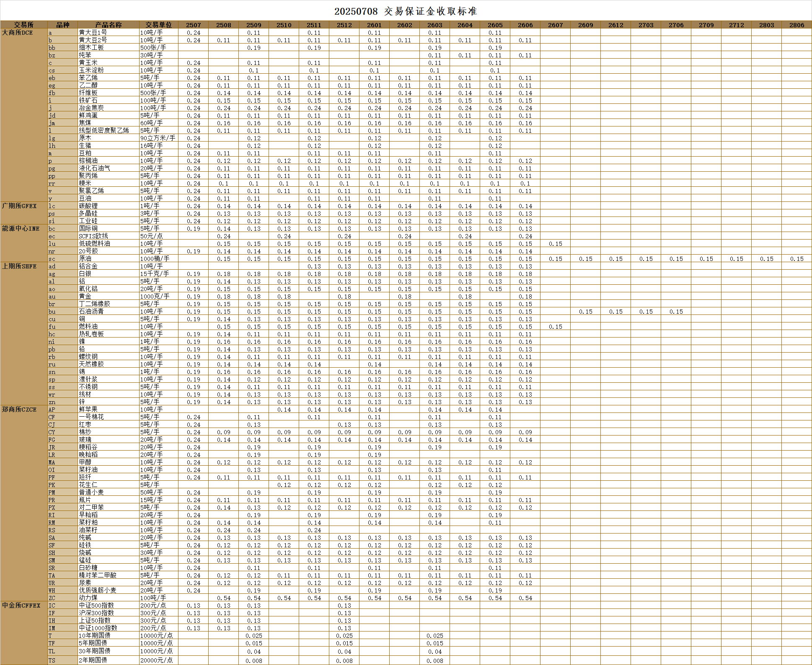The height and width of the screenshot is (665, 812).
Task: Click the 2508 value 0.54 in 动力煤 row
Action: [224, 598]
